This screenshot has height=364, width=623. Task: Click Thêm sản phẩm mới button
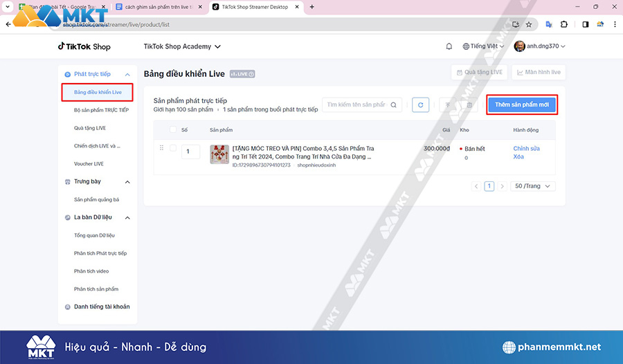pyautogui.click(x=522, y=104)
